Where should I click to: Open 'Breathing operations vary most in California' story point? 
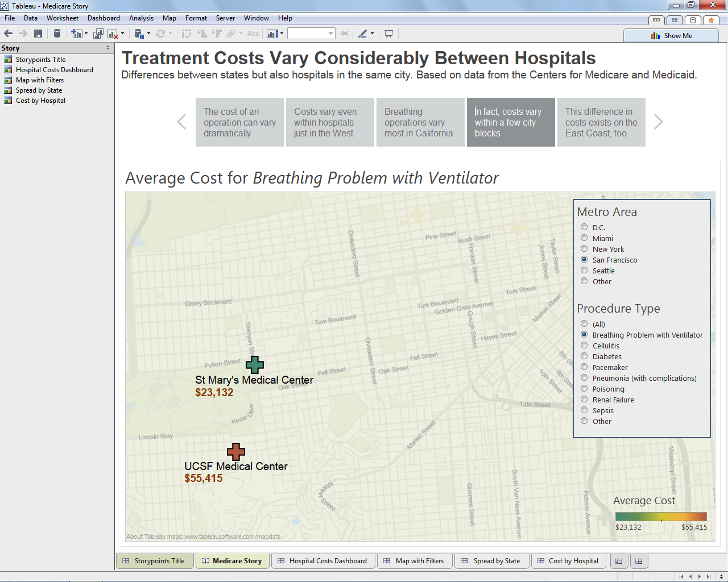pos(420,122)
